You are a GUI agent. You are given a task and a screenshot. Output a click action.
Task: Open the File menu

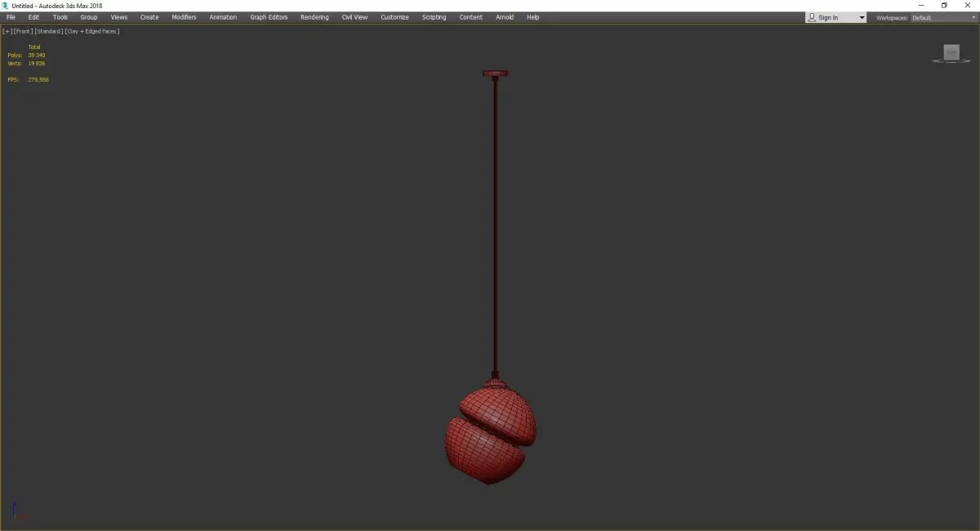pos(11,17)
